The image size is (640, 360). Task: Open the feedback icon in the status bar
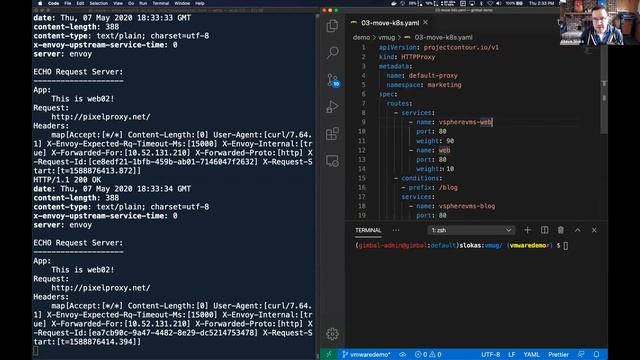click(x=581, y=354)
